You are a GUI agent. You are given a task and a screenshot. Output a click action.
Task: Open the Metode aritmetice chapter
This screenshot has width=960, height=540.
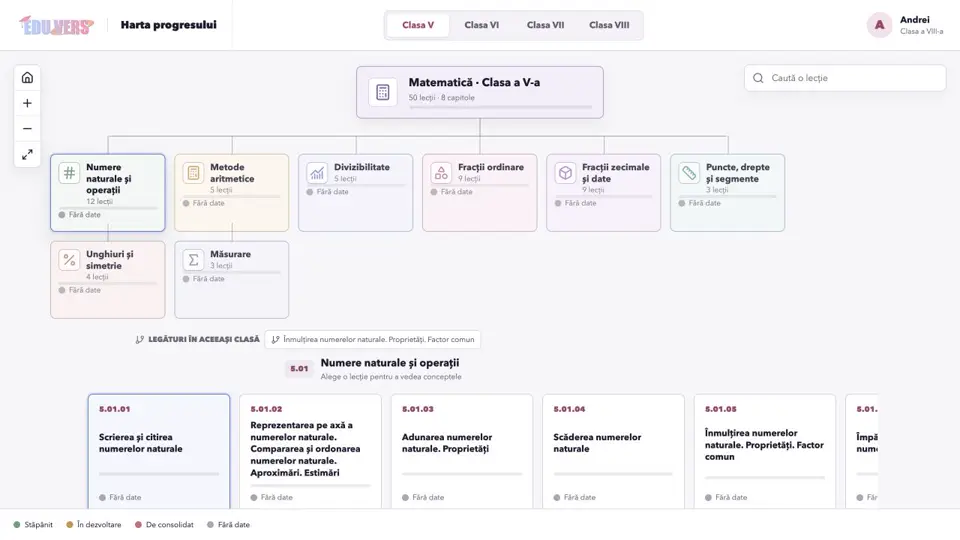point(231,192)
